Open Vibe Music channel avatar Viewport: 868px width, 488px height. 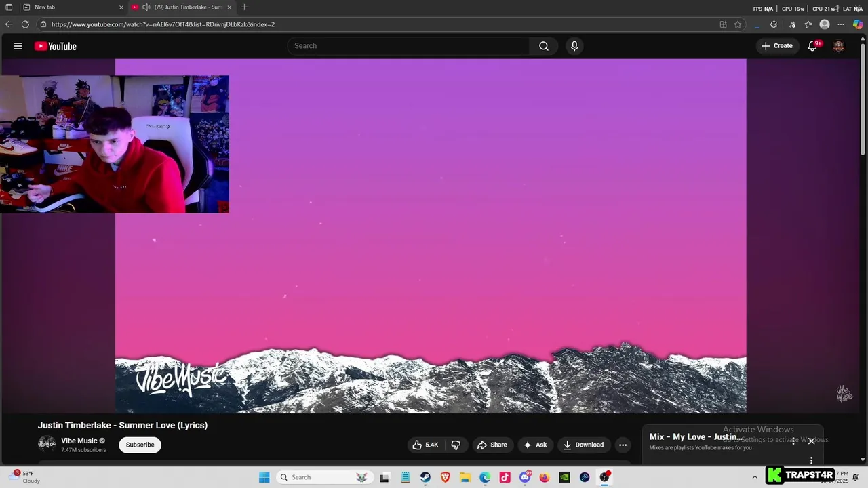pos(47,445)
